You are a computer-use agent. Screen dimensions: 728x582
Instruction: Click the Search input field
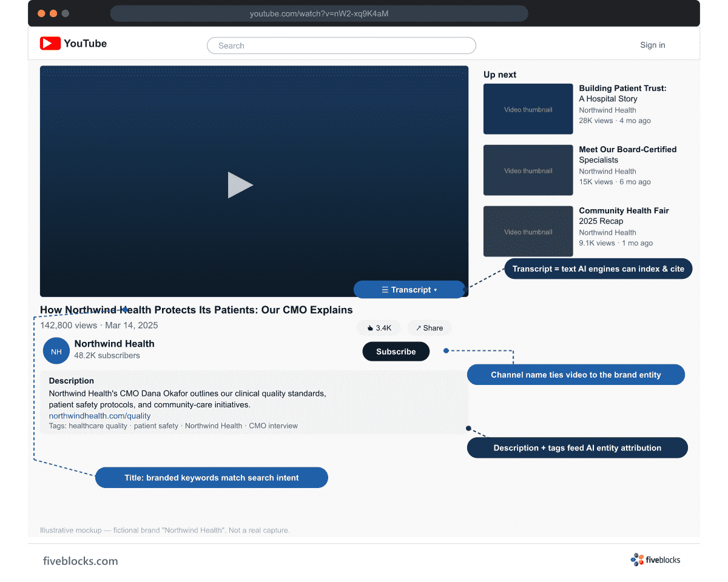tap(342, 45)
